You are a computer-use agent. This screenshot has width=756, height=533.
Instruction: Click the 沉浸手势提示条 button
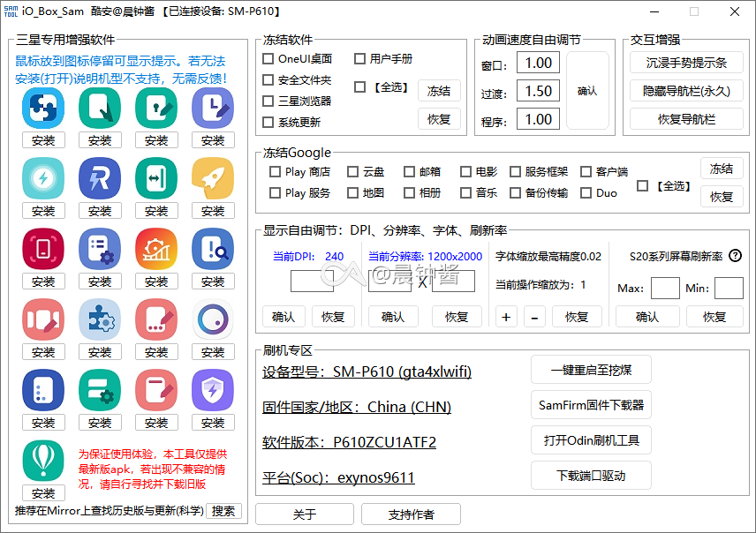coord(686,63)
